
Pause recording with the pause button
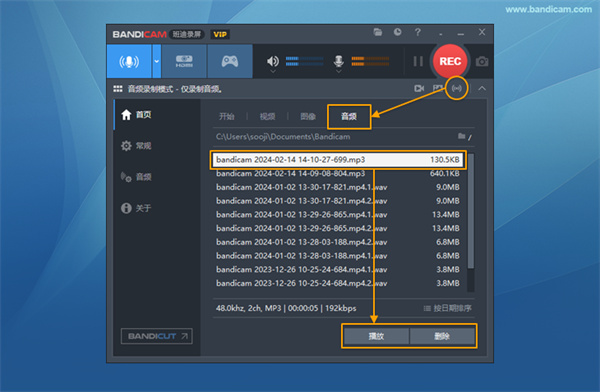(x=418, y=61)
